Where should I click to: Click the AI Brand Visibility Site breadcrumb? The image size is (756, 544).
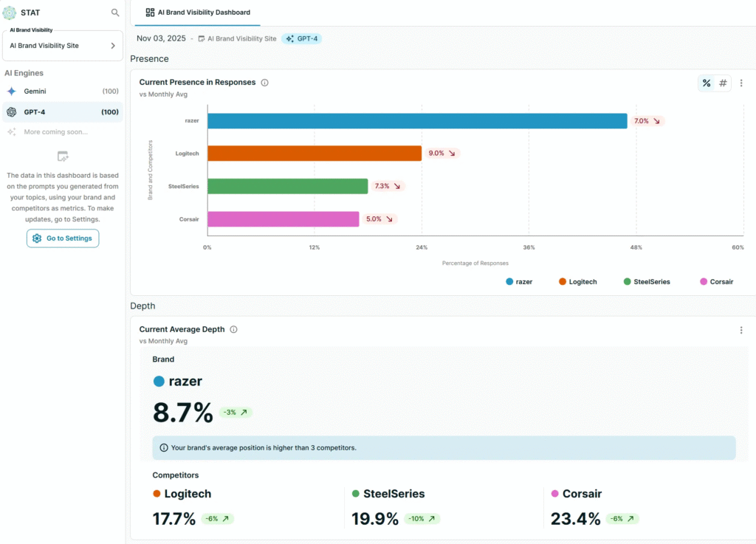[237, 38]
